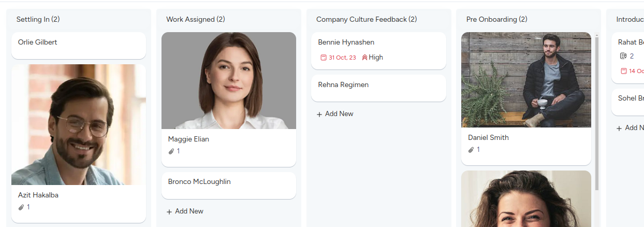Screen dimensions: 644x227
Task: Click red calendar icon on Rahat card
Action: pos(624,71)
